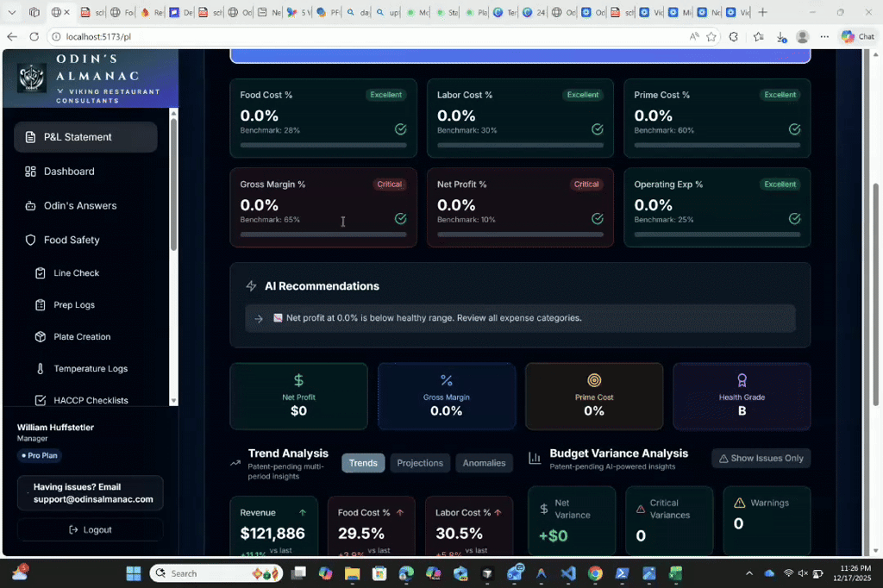Click the Critical badge on Gross Margin %
883x588 pixels.
click(389, 185)
